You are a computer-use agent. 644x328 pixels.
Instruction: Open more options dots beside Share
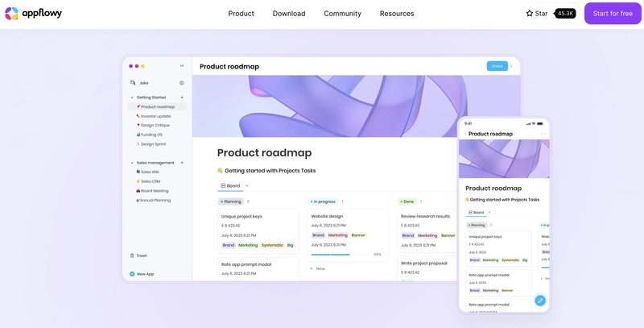(x=511, y=66)
